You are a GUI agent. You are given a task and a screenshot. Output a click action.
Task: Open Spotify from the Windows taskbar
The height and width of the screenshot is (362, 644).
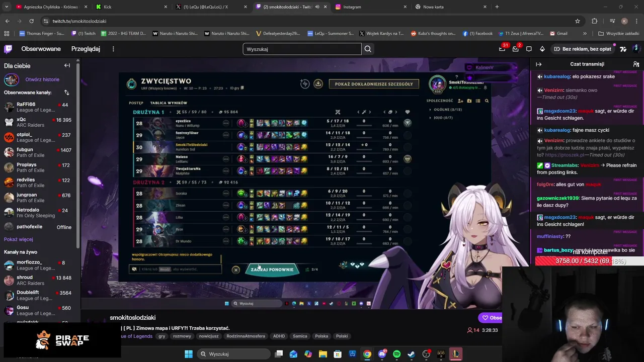[396, 354]
